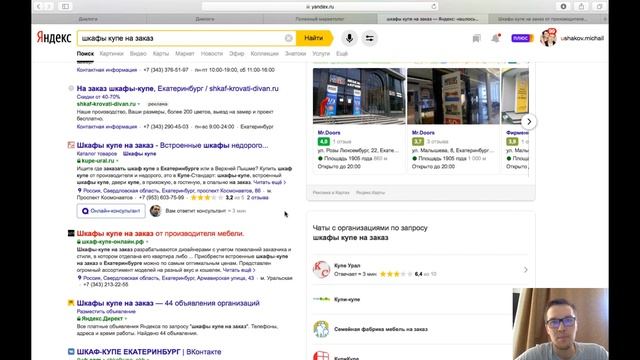Select the Поиск tab

pyautogui.click(x=85, y=53)
